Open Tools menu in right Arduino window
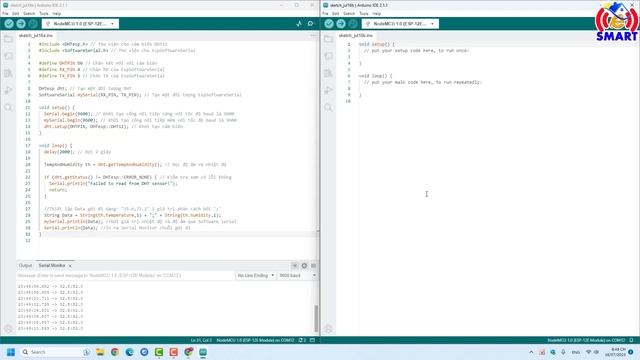640x360 pixels. click(364, 13)
